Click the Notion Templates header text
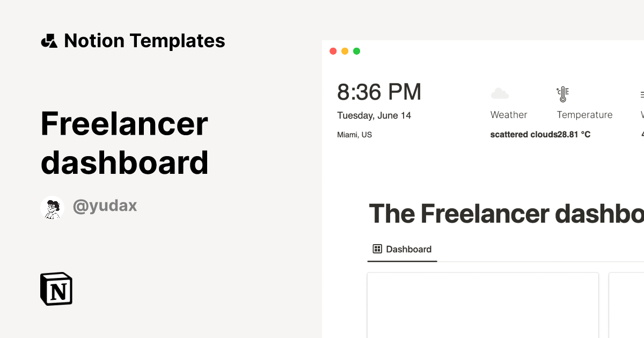Image resolution: width=644 pixels, height=338 pixels. point(144,41)
